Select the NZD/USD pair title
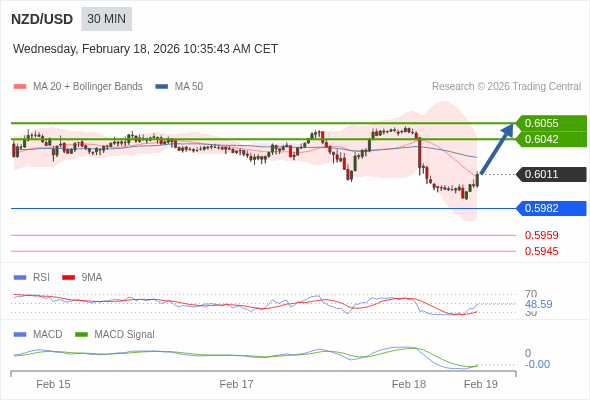590x400 pixels. pyautogui.click(x=42, y=19)
